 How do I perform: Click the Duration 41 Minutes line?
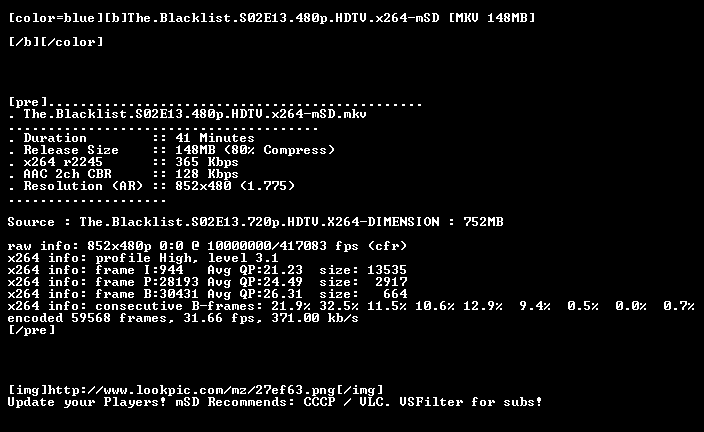click(x=131, y=138)
